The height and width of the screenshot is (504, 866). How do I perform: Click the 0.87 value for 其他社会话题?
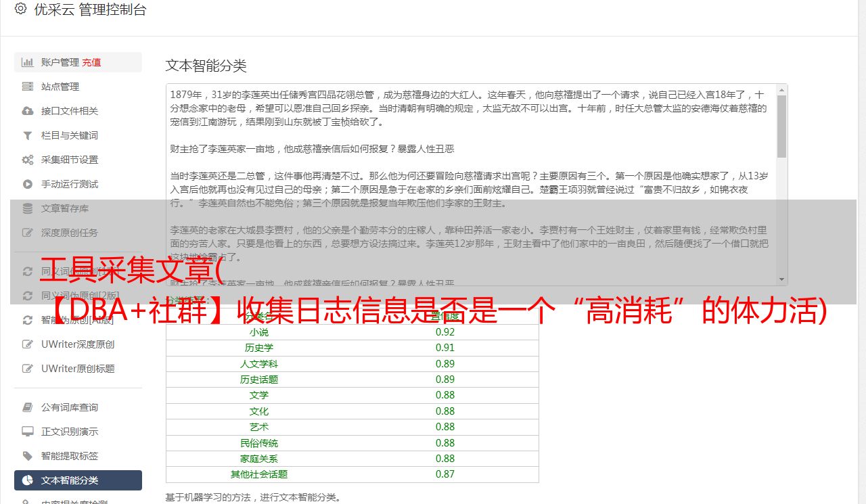tap(445, 474)
